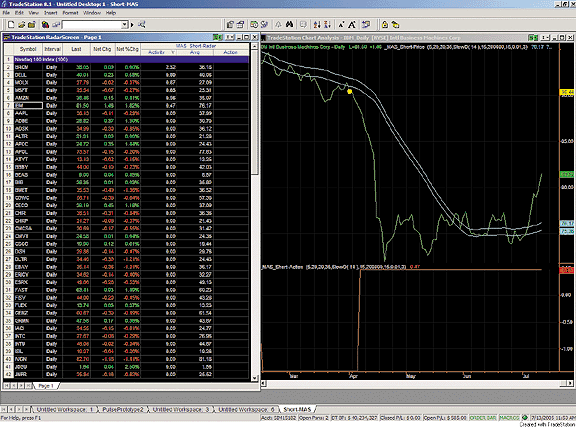This screenshot has height=427, width=576.
Task: Select the AMZN row in RadarScreen
Action: click(x=126, y=98)
